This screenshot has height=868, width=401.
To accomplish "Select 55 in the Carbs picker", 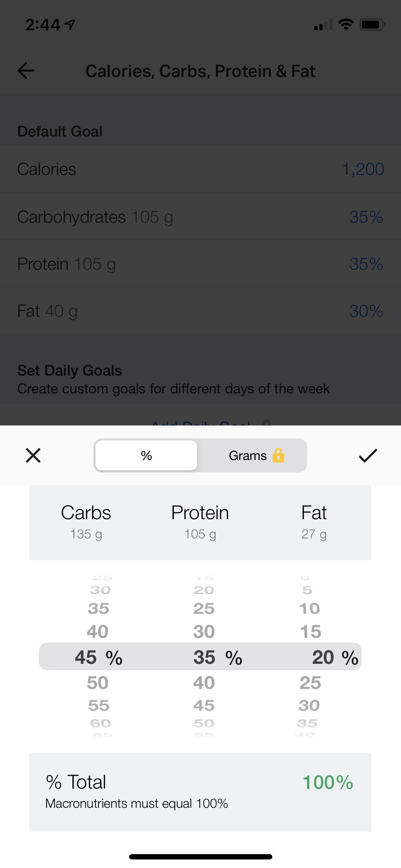I will click(99, 706).
